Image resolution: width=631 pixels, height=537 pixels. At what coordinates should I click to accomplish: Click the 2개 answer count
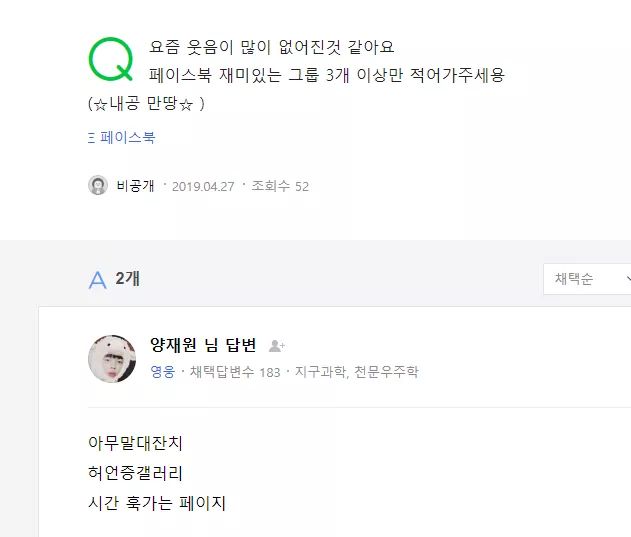tap(127, 279)
